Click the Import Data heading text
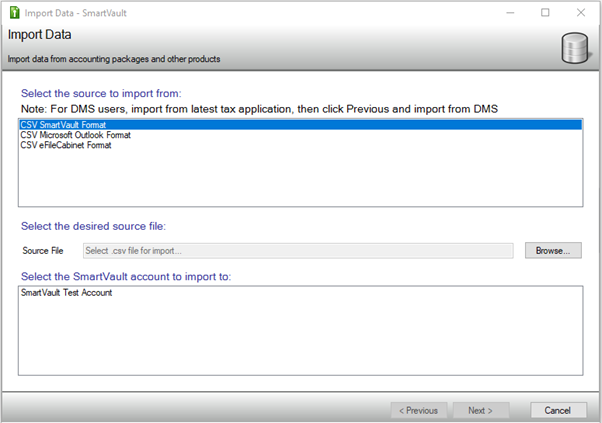This screenshot has height=423, width=602. coord(38,36)
